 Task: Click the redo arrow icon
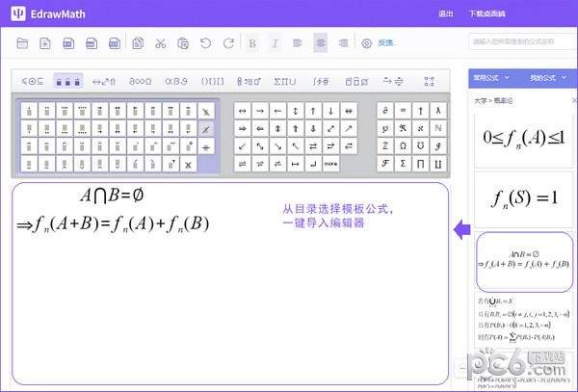click(228, 42)
